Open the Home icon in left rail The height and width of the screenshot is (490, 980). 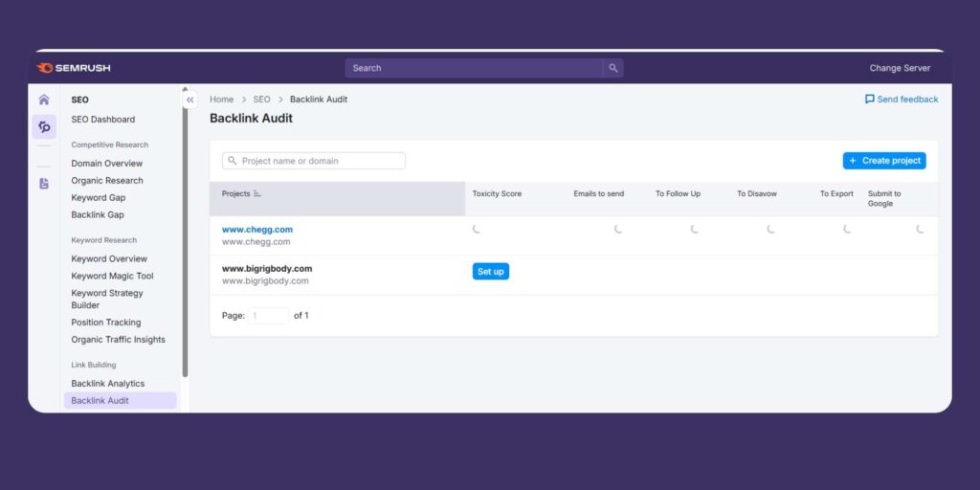tap(44, 100)
